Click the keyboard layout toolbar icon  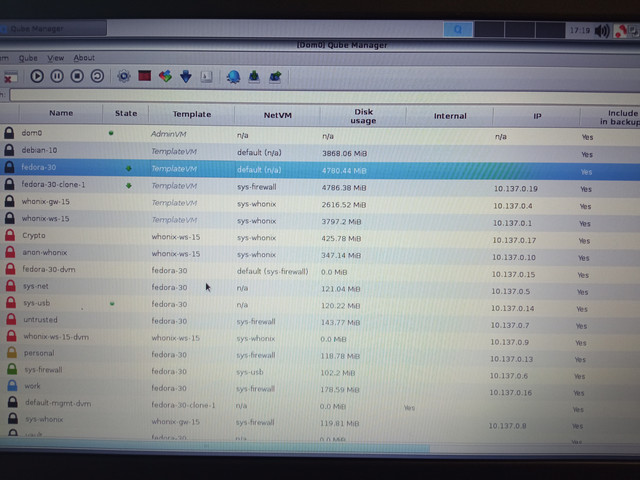point(207,77)
